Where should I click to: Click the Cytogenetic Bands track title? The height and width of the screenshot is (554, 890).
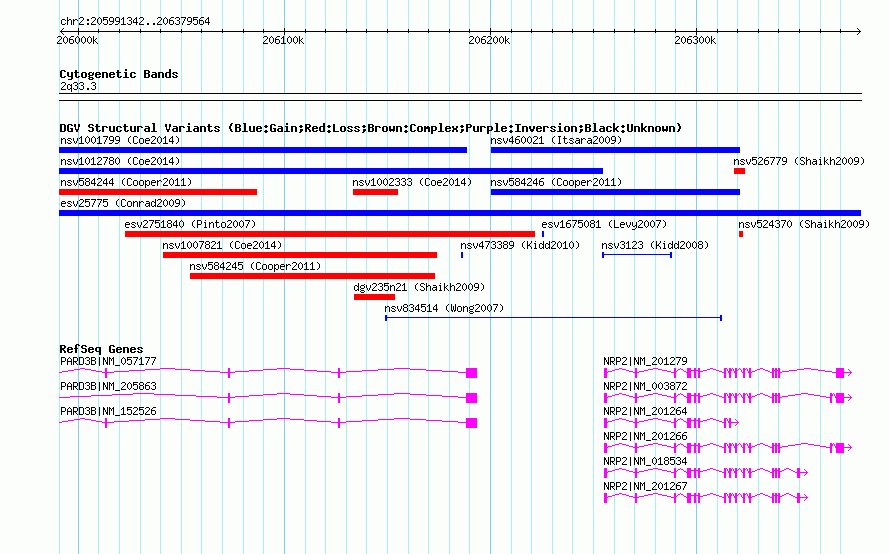(119, 74)
